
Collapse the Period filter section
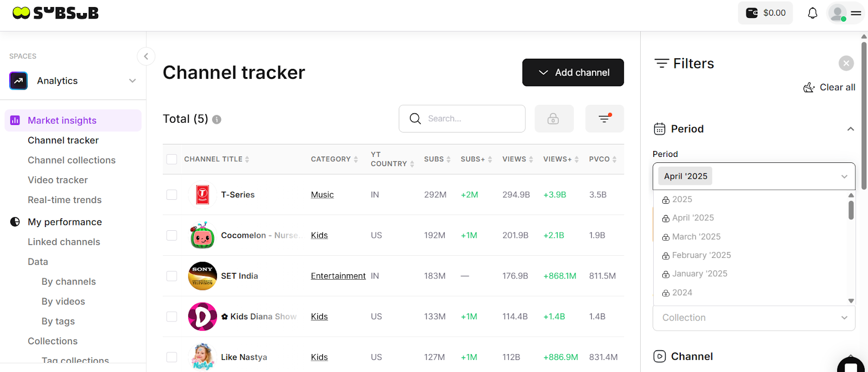point(851,129)
